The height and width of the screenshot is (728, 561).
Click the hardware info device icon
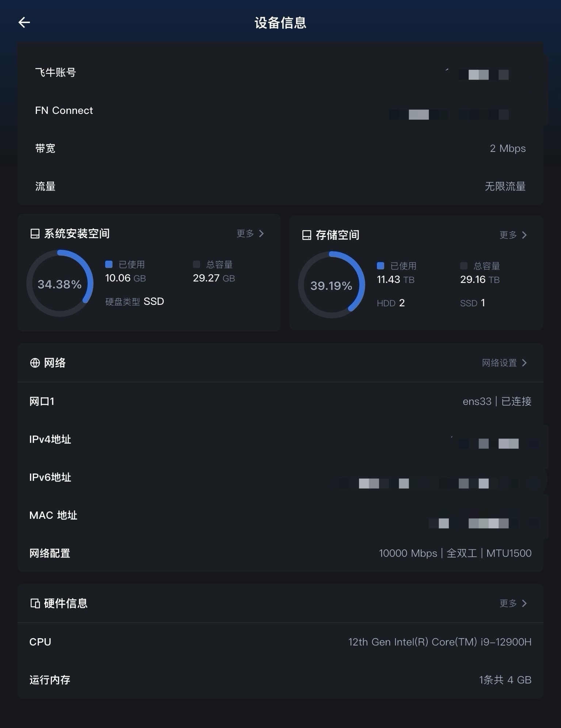point(35,604)
